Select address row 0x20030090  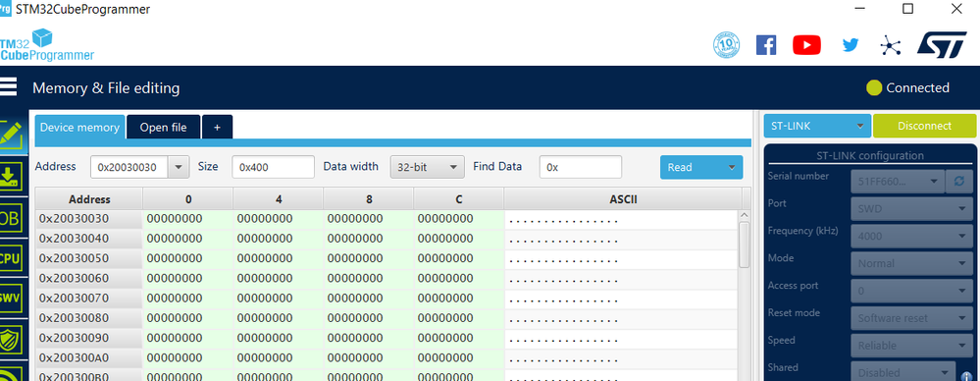(x=88, y=339)
